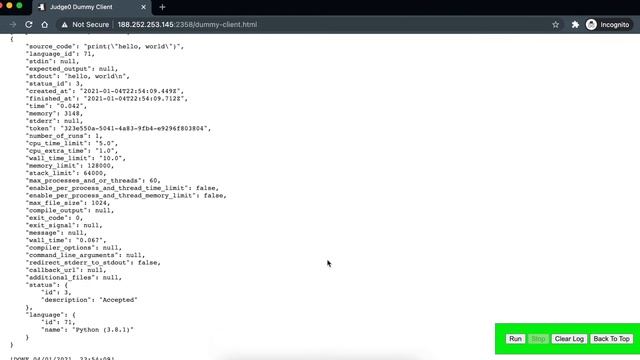Click the "status_id": 3 line
This screenshot has height=360, width=640.
(x=55, y=84)
